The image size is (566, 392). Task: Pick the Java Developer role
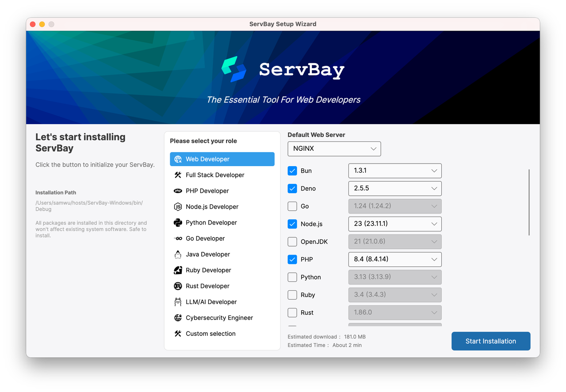[222, 255]
